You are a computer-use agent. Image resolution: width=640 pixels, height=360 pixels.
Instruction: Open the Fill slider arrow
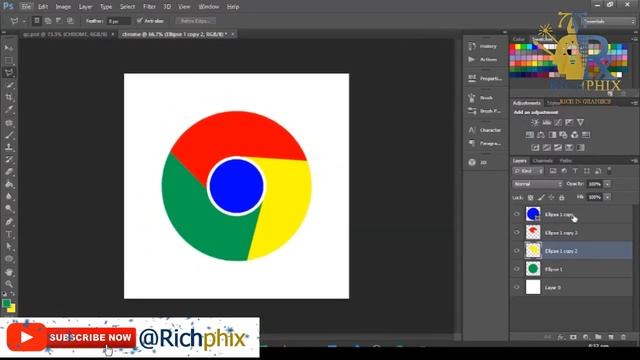(x=607, y=197)
